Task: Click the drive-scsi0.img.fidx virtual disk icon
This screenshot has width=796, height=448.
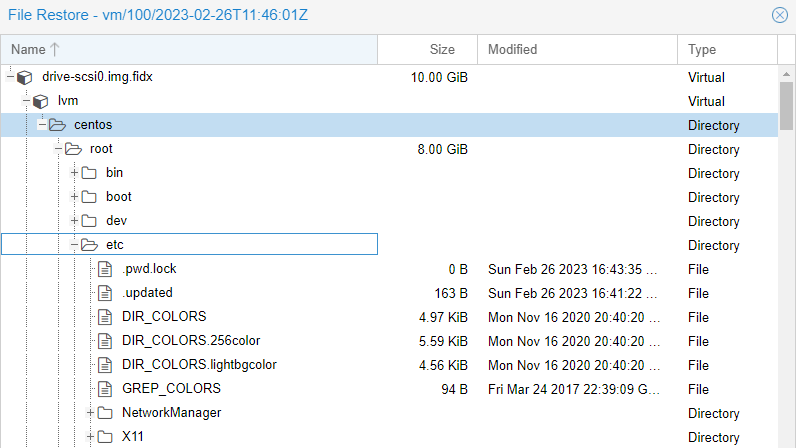Action: (24, 77)
